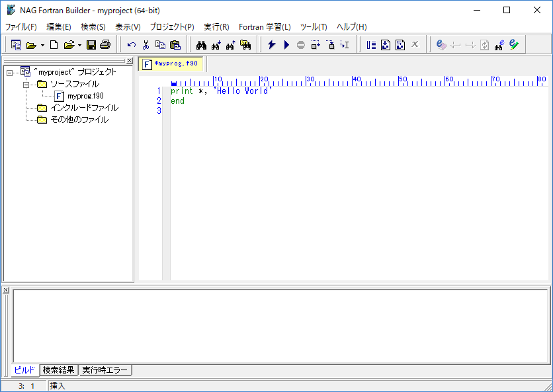Run the program with the play arrow
The height and width of the screenshot is (392, 553).
click(286, 45)
